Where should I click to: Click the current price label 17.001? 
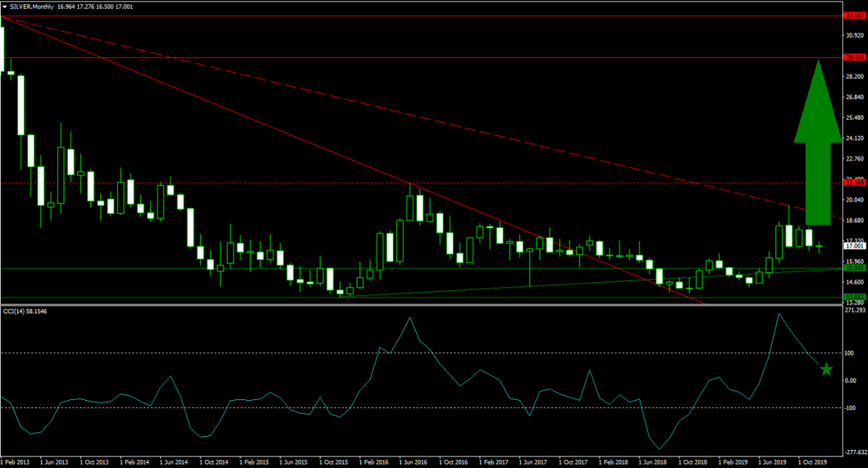(x=854, y=246)
